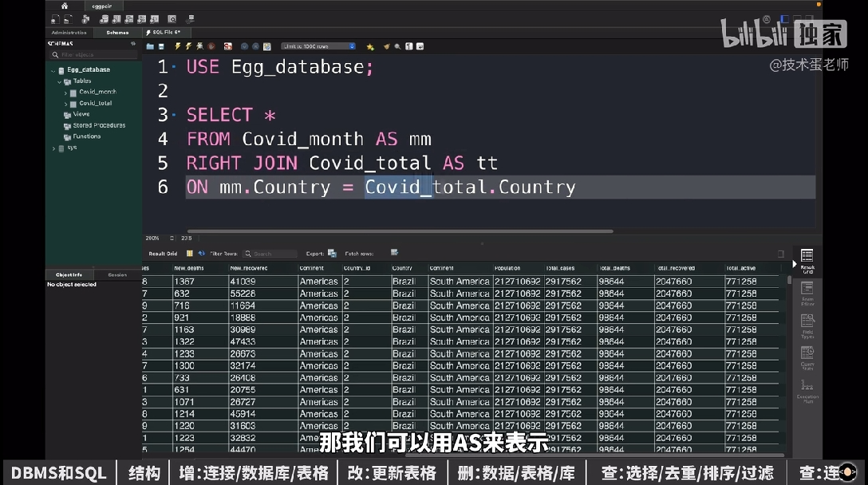Click the Fetch rows label

(x=361, y=252)
